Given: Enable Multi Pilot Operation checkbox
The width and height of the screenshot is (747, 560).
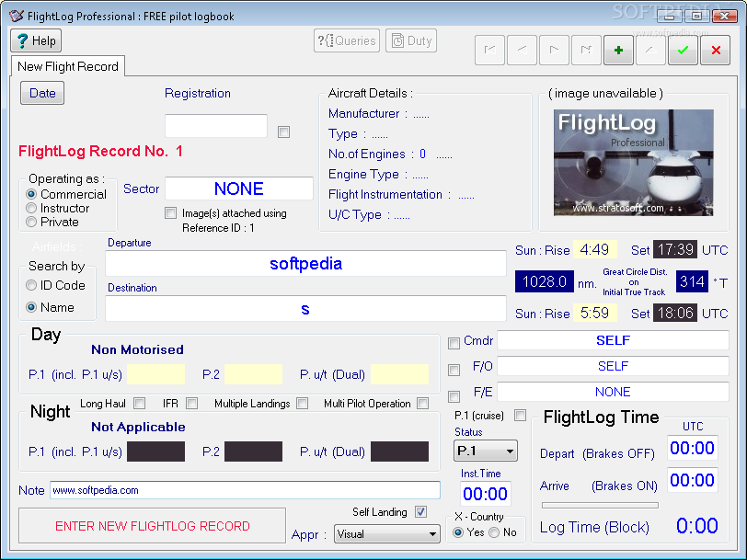Looking at the screenshot, I should (x=422, y=404).
